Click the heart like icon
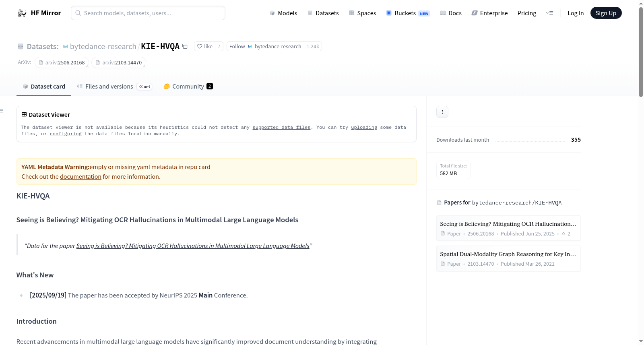 [199, 46]
